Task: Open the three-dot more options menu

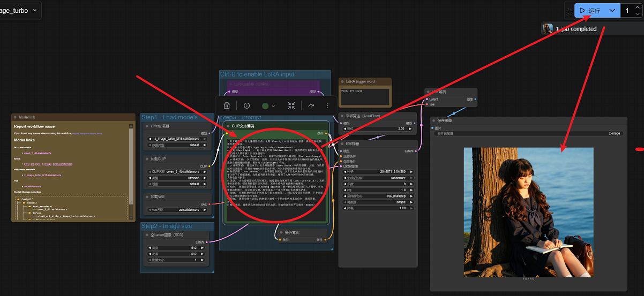Action: [327, 106]
